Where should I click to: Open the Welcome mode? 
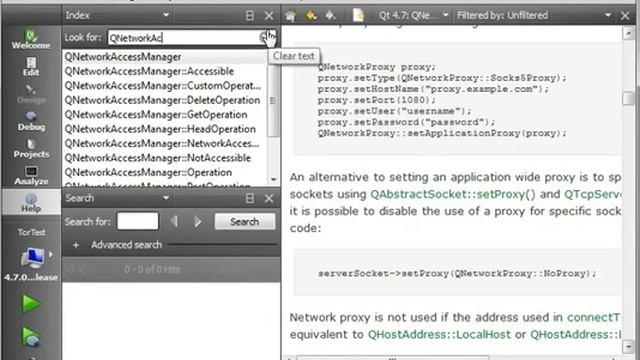(x=31, y=40)
